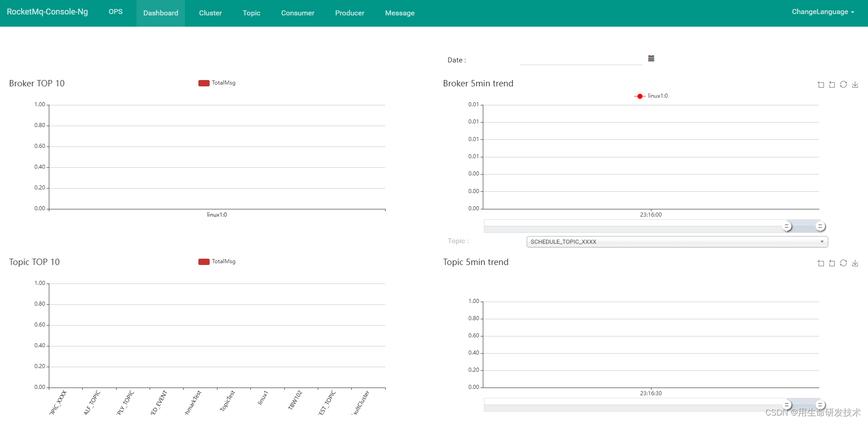Click zoom reset icon in Topic 5min trend

coord(832,263)
